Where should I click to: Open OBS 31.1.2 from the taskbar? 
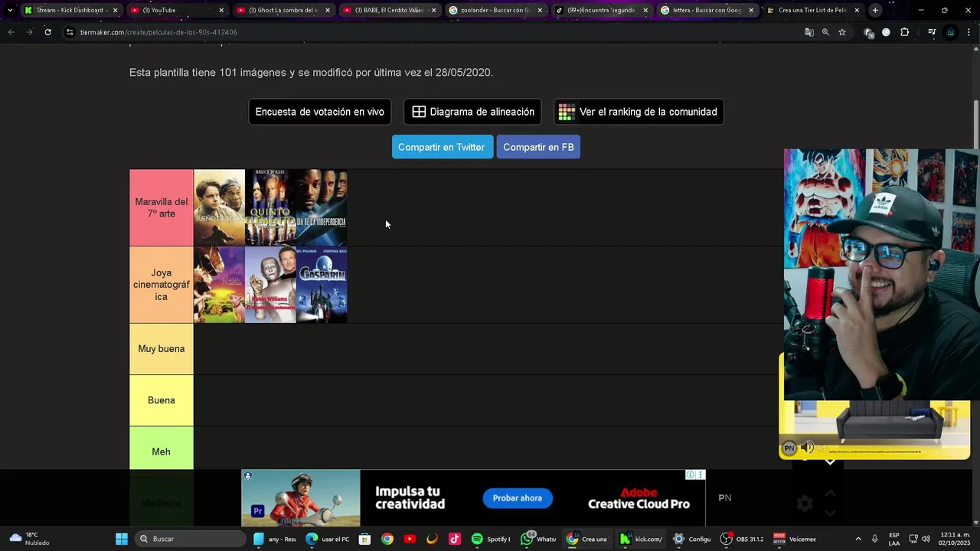(743, 539)
